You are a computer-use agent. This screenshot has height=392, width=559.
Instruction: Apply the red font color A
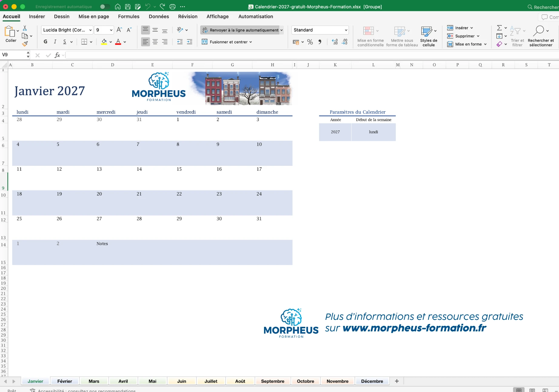coord(118,42)
